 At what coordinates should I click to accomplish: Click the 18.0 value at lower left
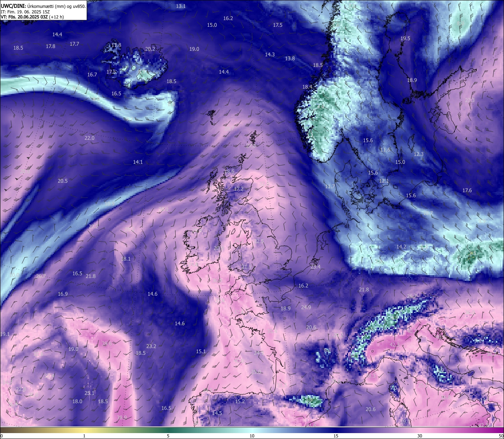click(x=77, y=402)
